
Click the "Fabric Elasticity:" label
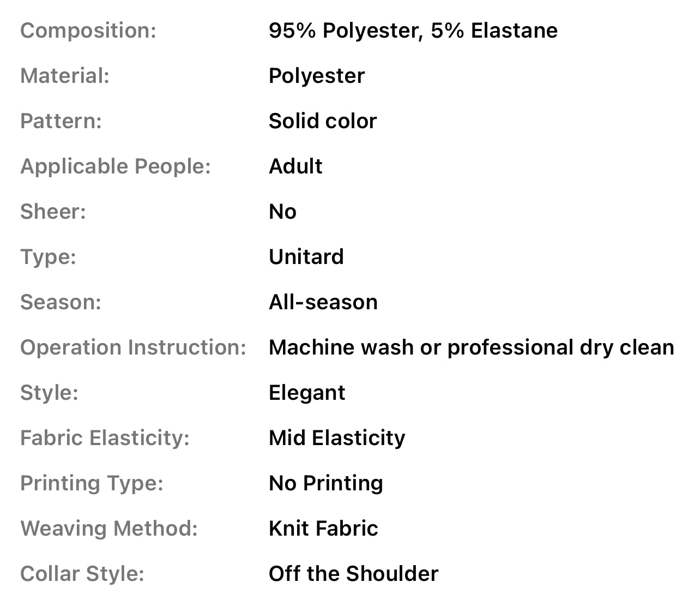coord(105,438)
